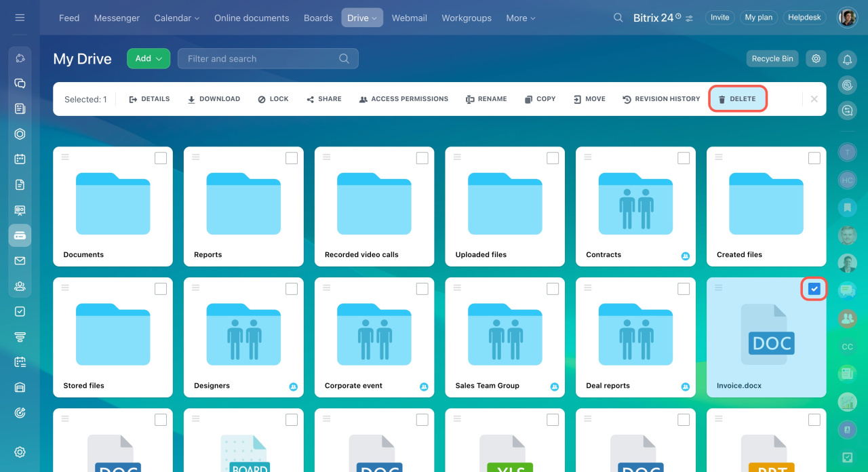Open the mail envelope icon in left sidebar
868x472 pixels.
(20, 260)
